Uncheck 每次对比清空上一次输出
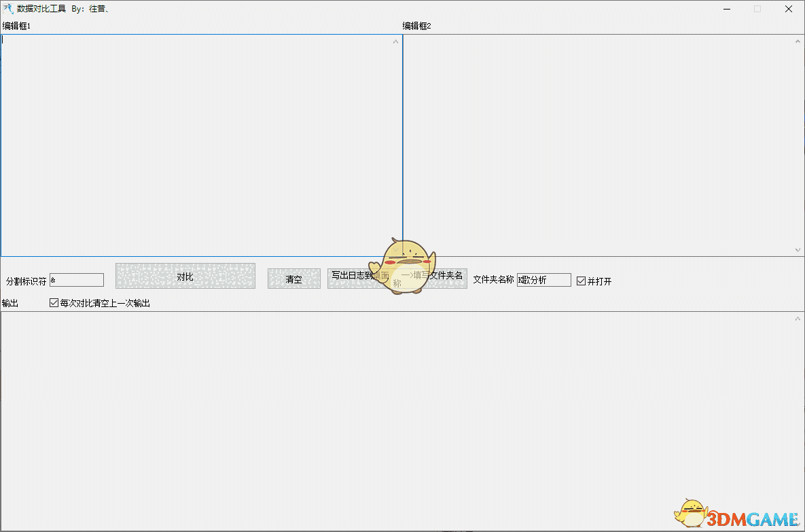 tap(54, 302)
